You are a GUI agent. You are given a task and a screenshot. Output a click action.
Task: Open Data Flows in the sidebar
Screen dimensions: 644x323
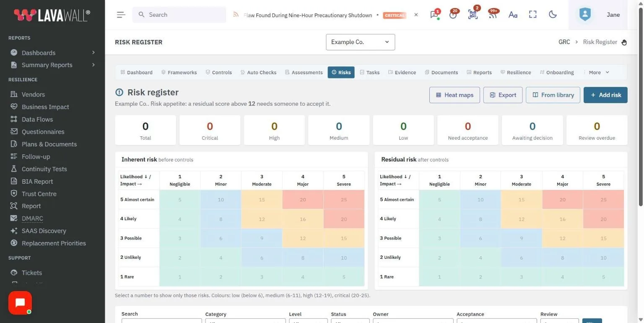(37, 119)
